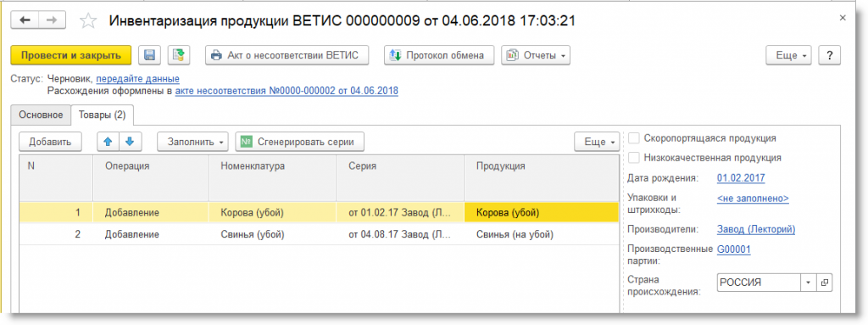
Task: Add document to favorites star
Action: click(x=88, y=21)
